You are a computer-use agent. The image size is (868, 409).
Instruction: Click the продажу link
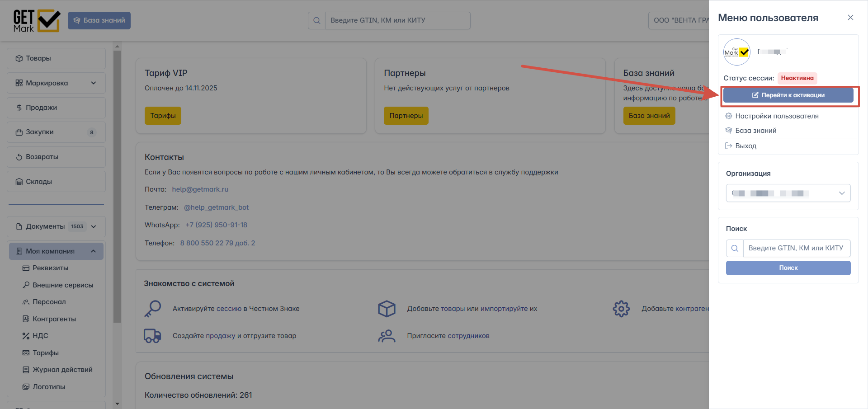click(220, 336)
